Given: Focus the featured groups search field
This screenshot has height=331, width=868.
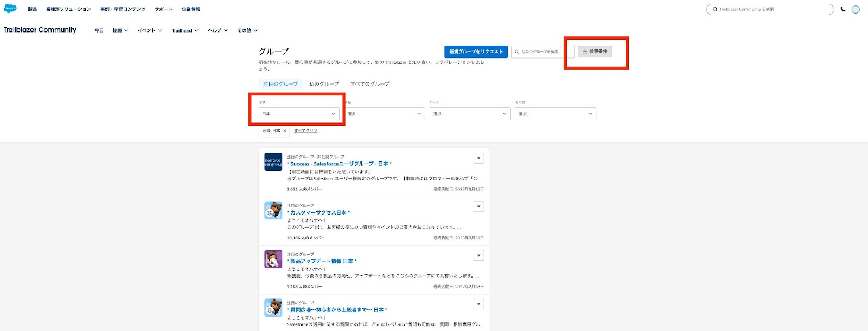Looking at the screenshot, I should point(542,51).
